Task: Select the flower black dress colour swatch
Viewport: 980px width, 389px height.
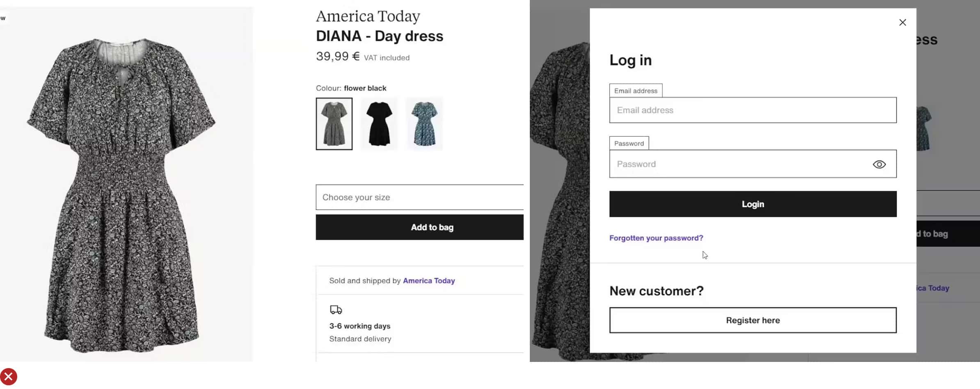Action: point(334,124)
